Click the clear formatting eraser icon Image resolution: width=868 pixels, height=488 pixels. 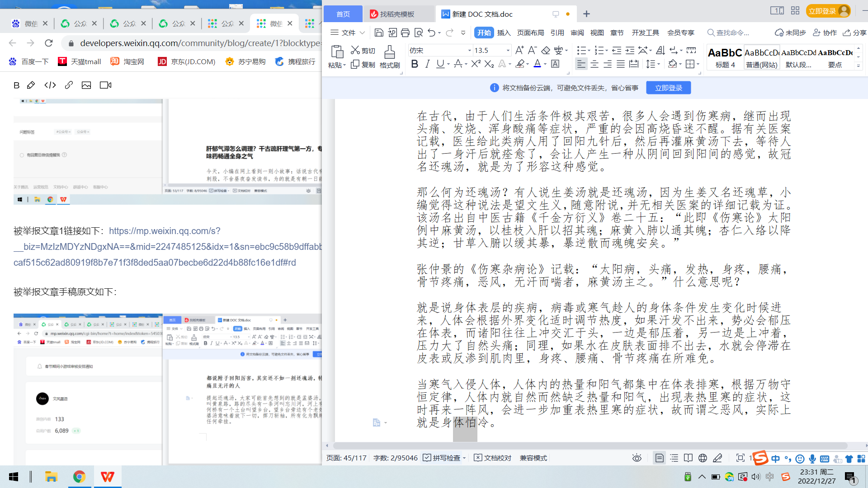pyautogui.click(x=546, y=50)
